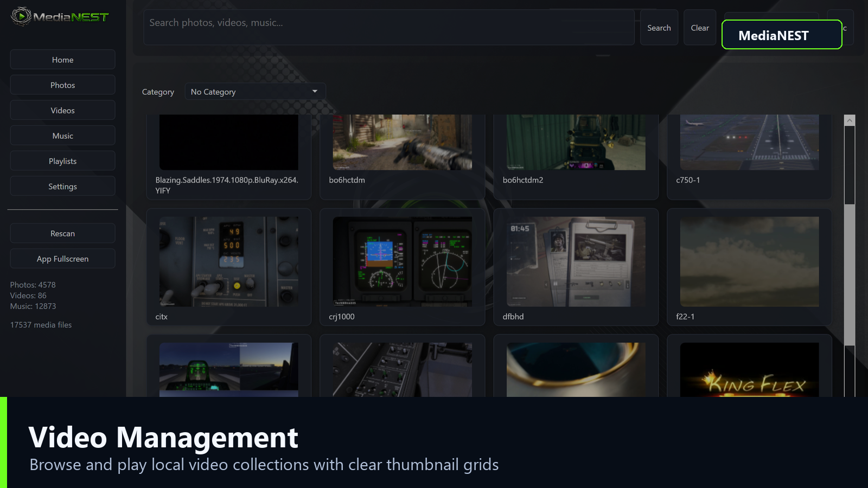
Task: Open the Home page
Action: (62, 60)
